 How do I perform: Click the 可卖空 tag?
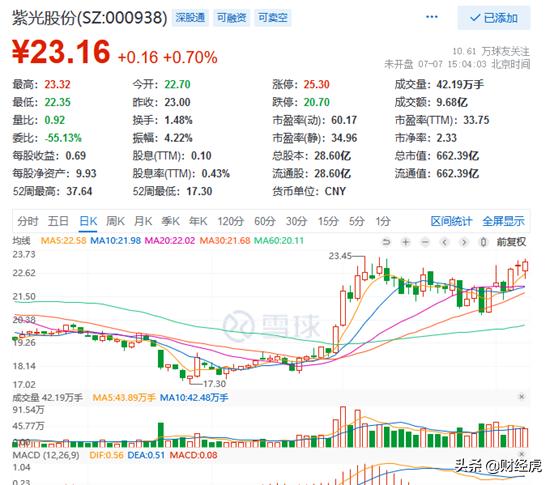pos(272,18)
